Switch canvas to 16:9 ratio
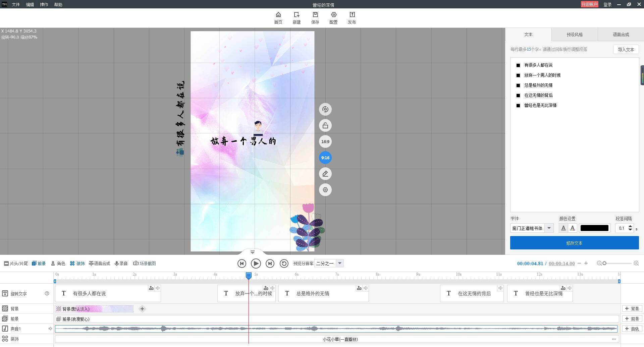 coord(325,141)
